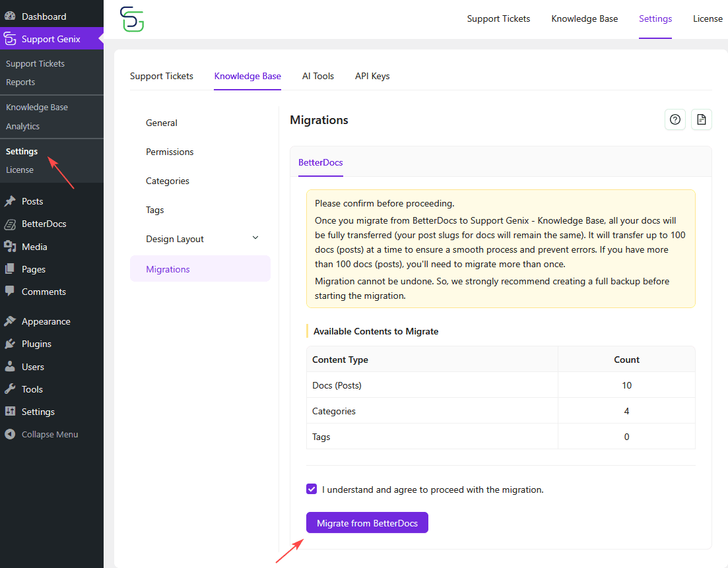Select Categories in the settings menu

(168, 180)
